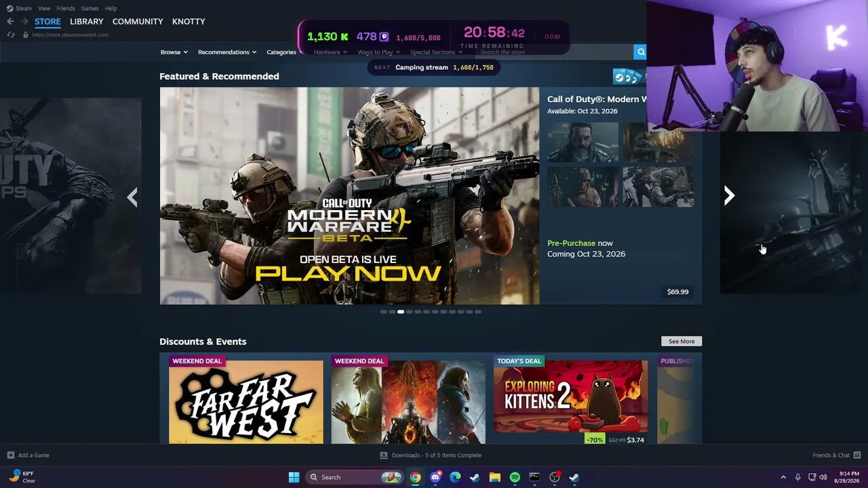Open the weather widget showing 69°F Clear
This screenshot has height=488, width=868.
pyautogui.click(x=22, y=477)
